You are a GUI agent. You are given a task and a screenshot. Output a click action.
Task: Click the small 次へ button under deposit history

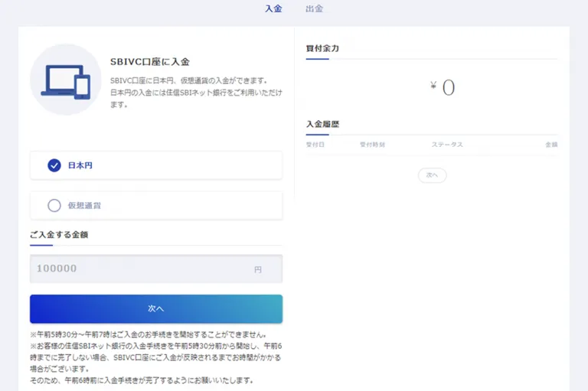click(x=432, y=175)
